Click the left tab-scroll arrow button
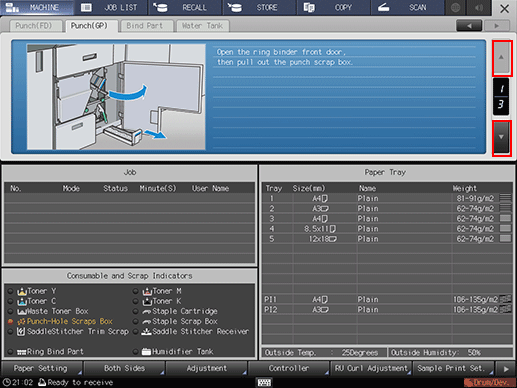This screenshot has height=388, width=517. coord(469,25)
